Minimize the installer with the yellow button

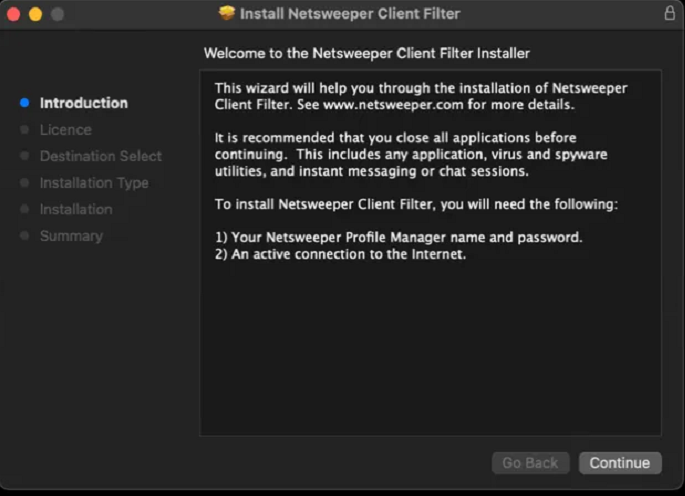[x=35, y=14]
